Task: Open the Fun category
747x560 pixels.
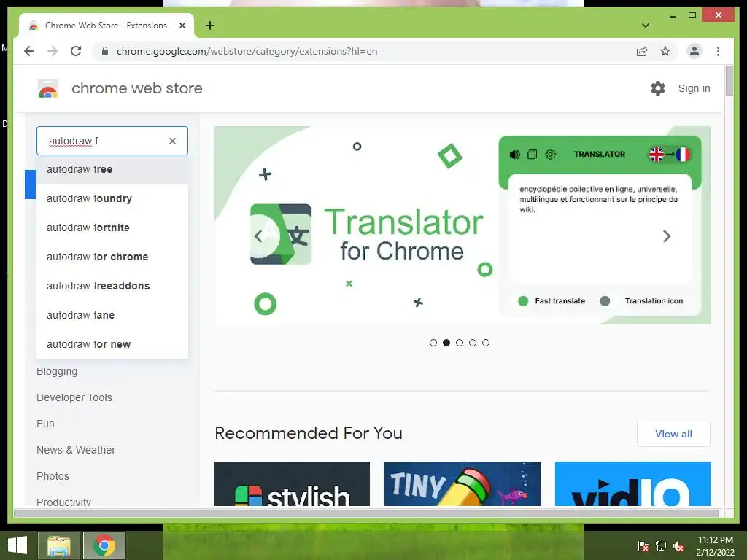Action: pyautogui.click(x=45, y=424)
